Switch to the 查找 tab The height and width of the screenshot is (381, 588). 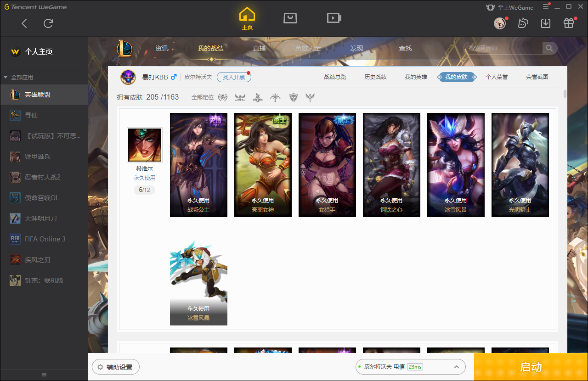(405, 48)
